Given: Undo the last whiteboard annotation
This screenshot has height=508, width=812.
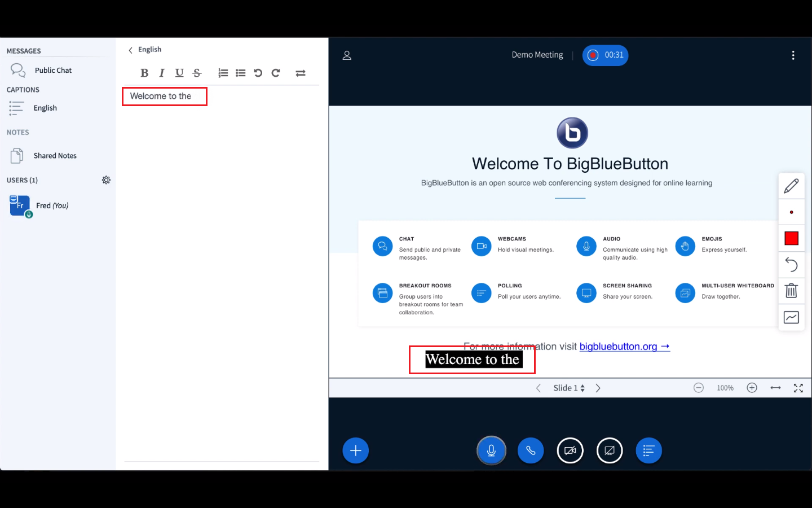Looking at the screenshot, I should point(791,264).
